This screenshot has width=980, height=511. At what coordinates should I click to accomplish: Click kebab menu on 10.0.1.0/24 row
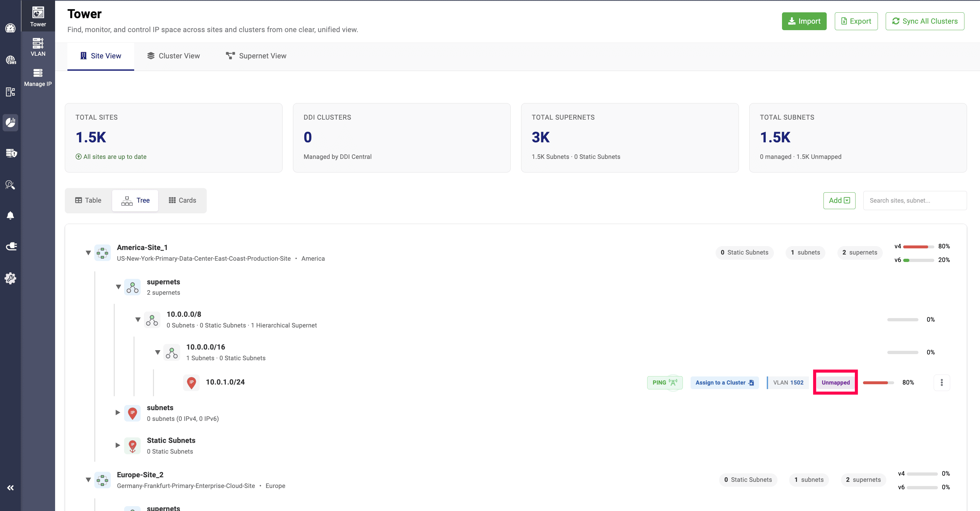click(x=941, y=382)
